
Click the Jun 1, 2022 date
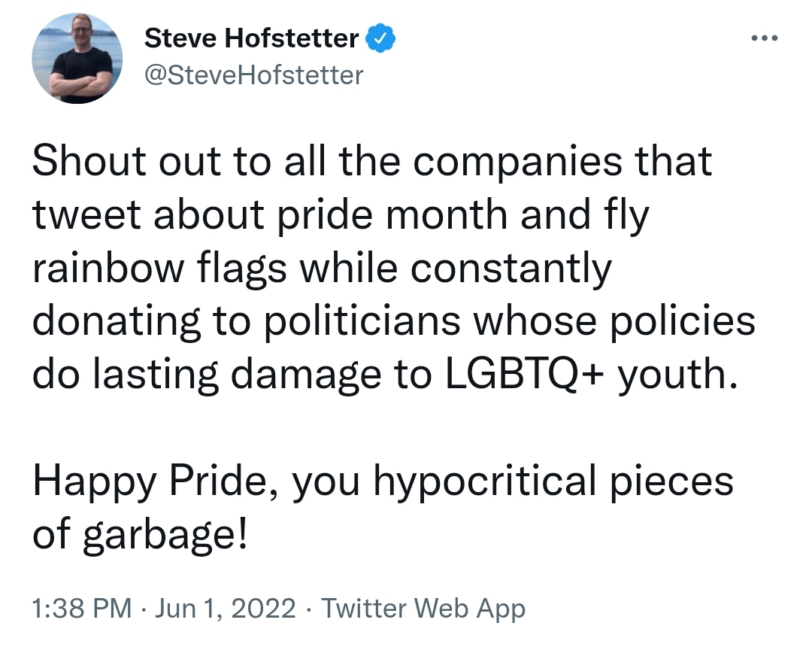coord(226,608)
